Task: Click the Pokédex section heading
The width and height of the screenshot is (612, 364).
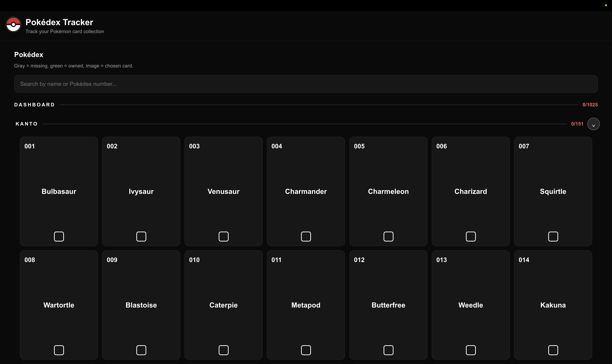Action: point(29,55)
